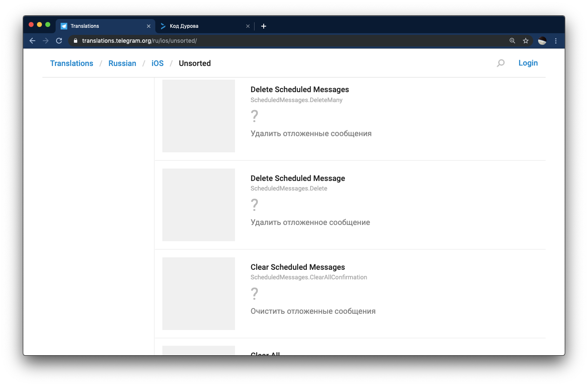The width and height of the screenshot is (588, 386).
Task: Open the Delete Scheduled Messages screenshot placeholder
Action: pos(198,116)
